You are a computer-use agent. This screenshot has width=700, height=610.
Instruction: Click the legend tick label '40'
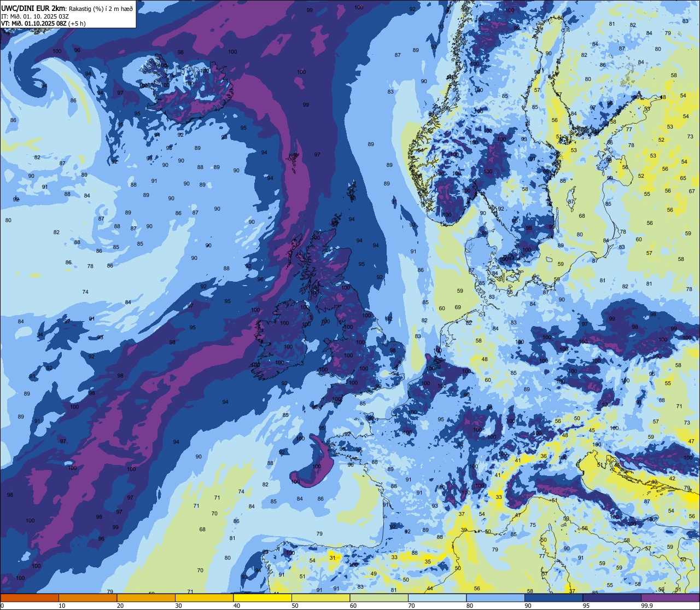237,606
